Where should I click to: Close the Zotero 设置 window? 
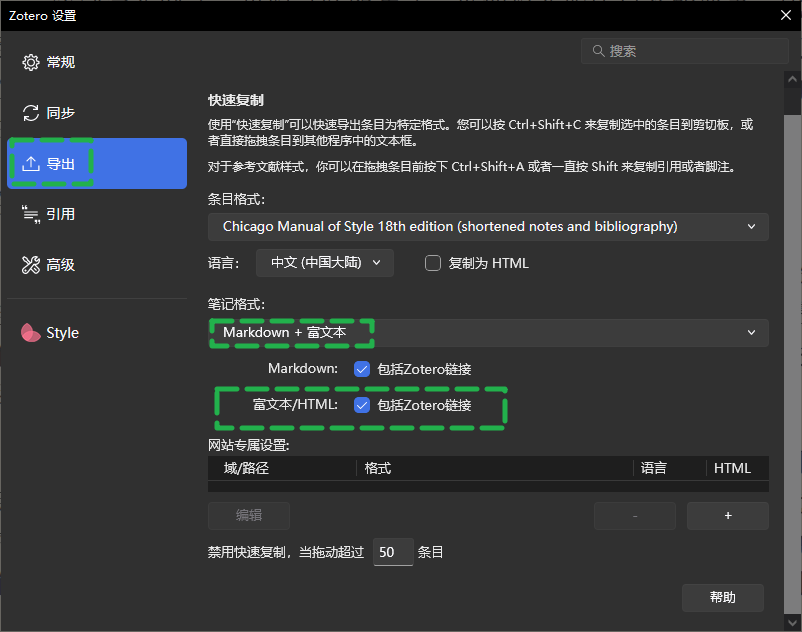[786, 15]
